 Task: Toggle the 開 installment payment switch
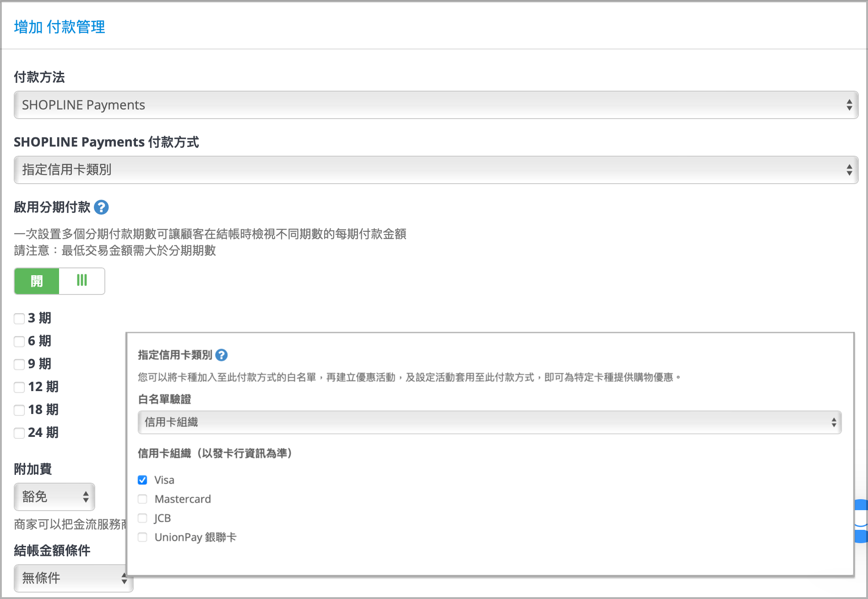tap(60, 281)
